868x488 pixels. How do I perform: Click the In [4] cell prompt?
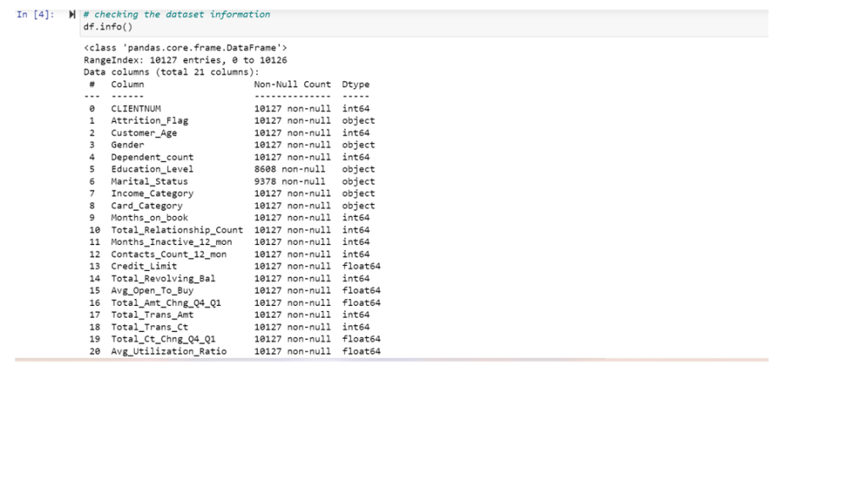tap(35, 15)
